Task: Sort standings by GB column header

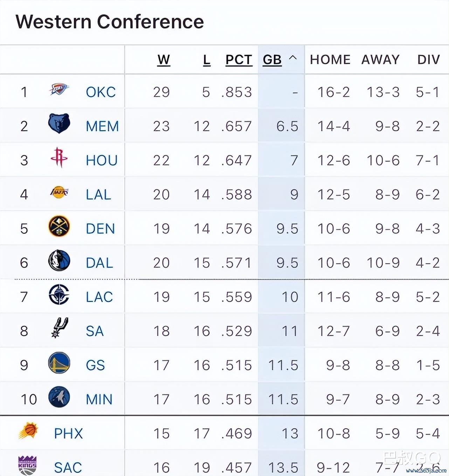Action: 272,60
